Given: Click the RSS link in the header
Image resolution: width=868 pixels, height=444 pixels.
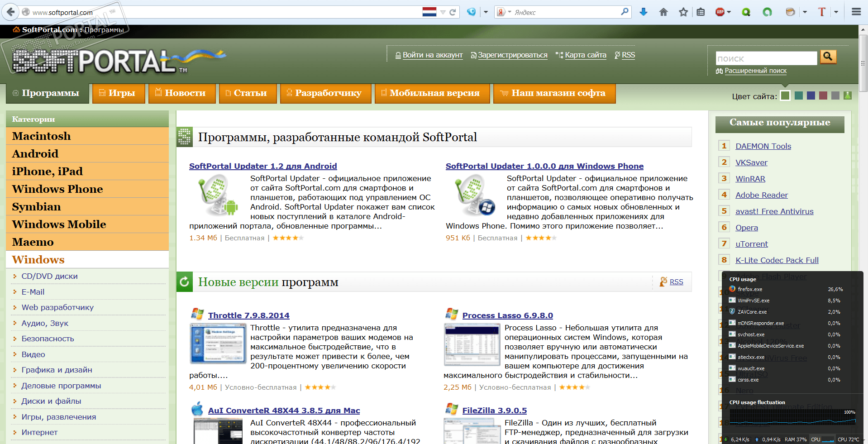Looking at the screenshot, I should (x=629, y=55).
